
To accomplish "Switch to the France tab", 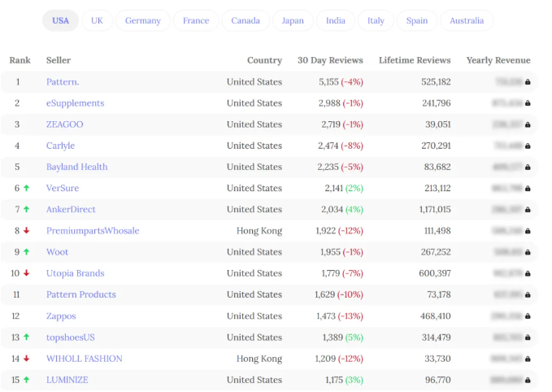I will pyautogui.click(x=196, y=20).
